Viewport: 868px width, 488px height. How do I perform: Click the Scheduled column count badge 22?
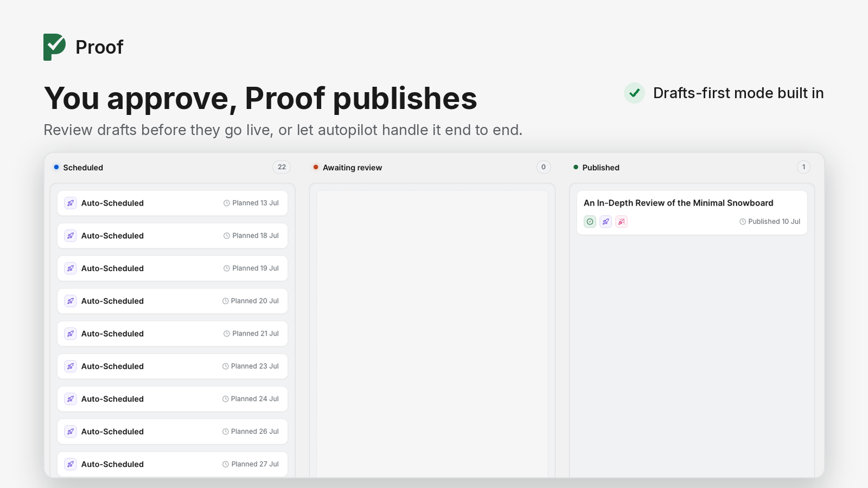(x=282, y=167)
